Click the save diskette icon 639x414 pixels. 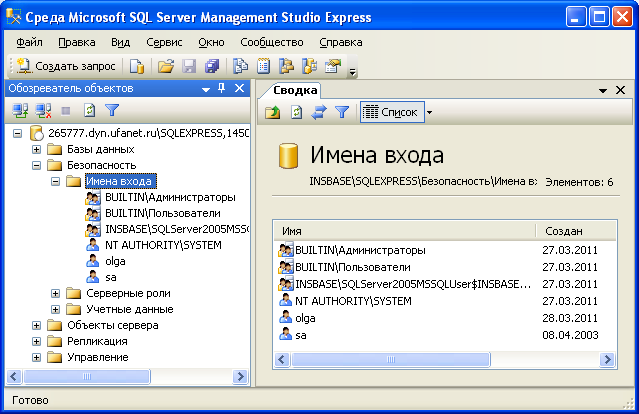pyautogui.click(x=189, y=66)
